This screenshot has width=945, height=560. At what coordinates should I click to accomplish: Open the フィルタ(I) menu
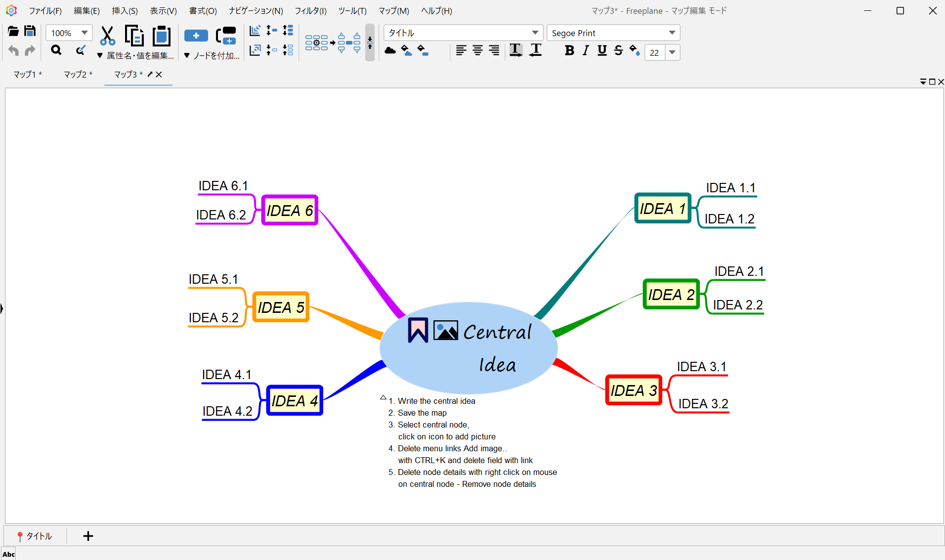click(x=310, y=11)
